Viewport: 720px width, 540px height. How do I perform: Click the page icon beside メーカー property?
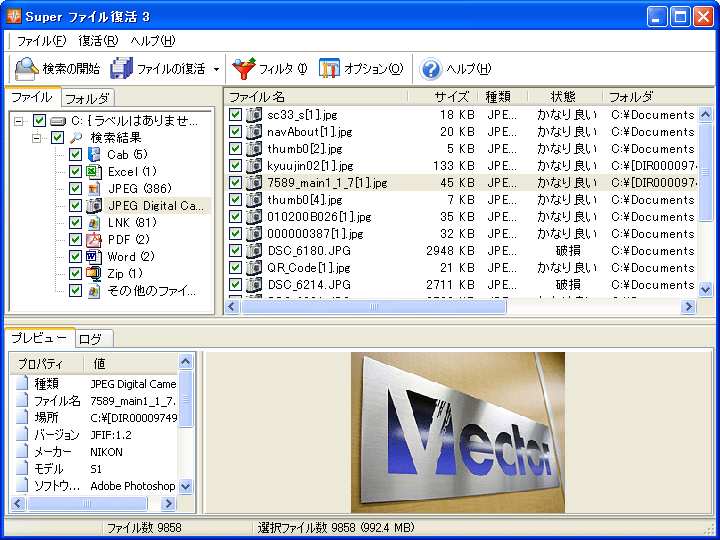click(x=22, y=451)
